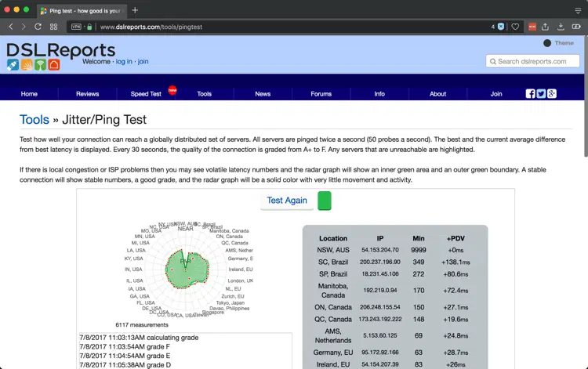
Task: Open a new tab with the plus button
Action: 135,10
